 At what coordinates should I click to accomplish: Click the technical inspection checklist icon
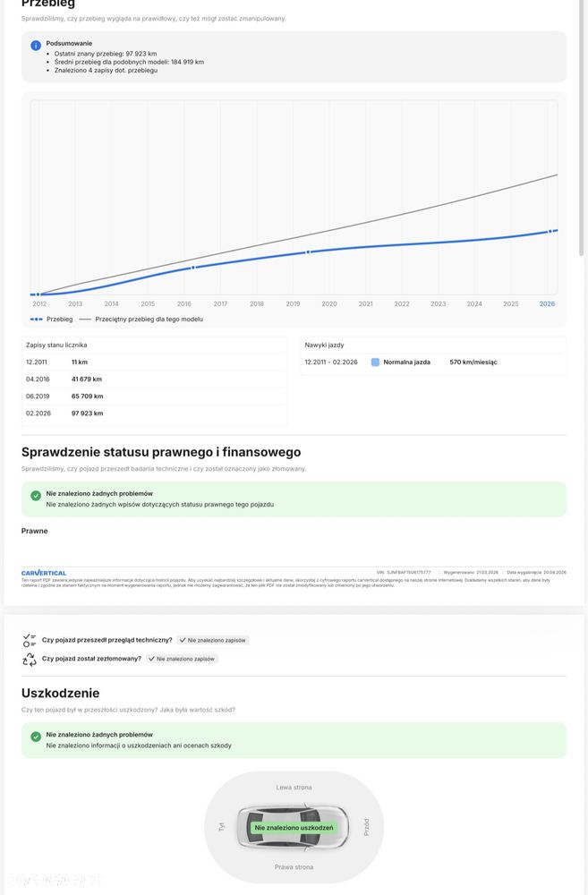pos(30,640)
